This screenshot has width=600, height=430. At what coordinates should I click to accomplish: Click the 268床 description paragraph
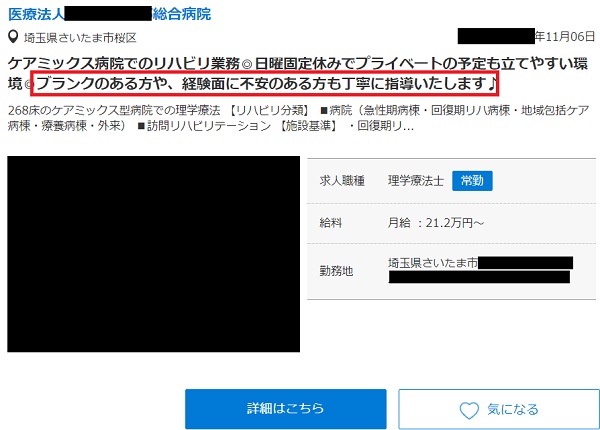pyautogui.click(x=298, y=118)
